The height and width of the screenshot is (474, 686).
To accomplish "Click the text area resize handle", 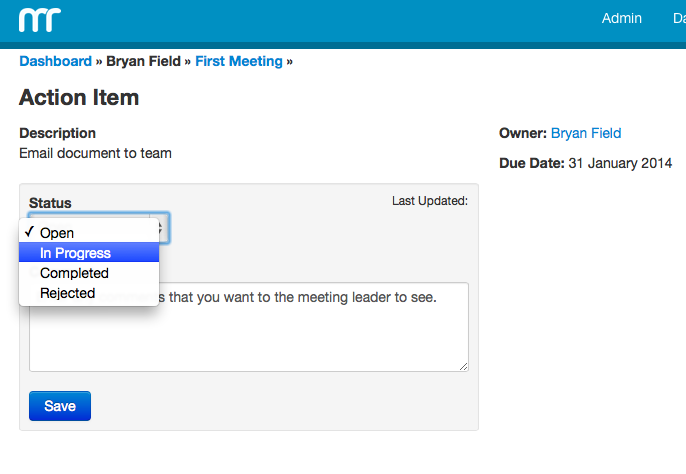I will point(463,367).
